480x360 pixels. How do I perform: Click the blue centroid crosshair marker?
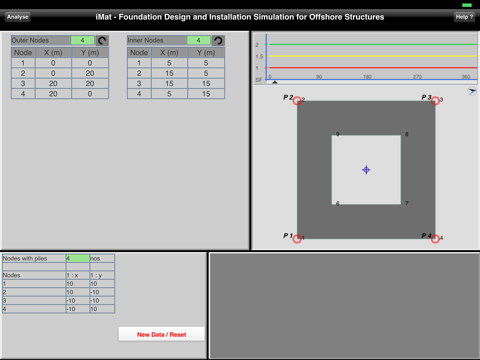click(366, 170)
